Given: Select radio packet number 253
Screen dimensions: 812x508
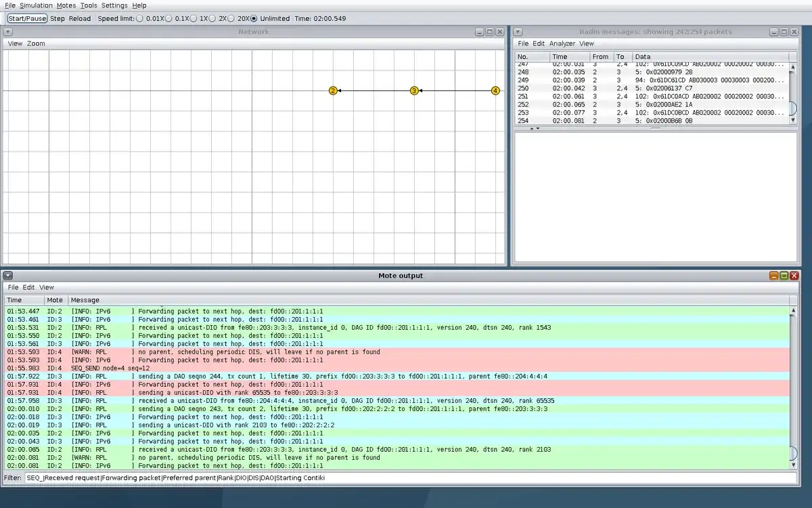Looking at the screenshot, I should pyautogui.click(x=652, y=112).
